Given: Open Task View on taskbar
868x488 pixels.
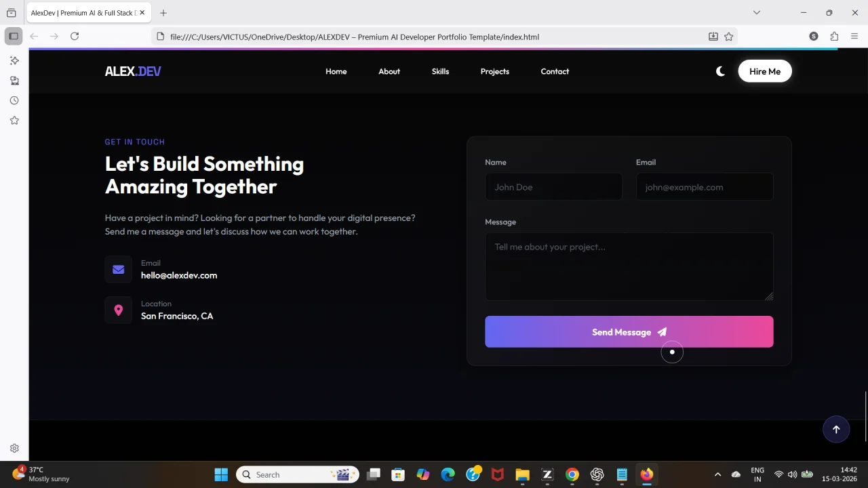Looking at the screenshot, I should tap(374, 474).
